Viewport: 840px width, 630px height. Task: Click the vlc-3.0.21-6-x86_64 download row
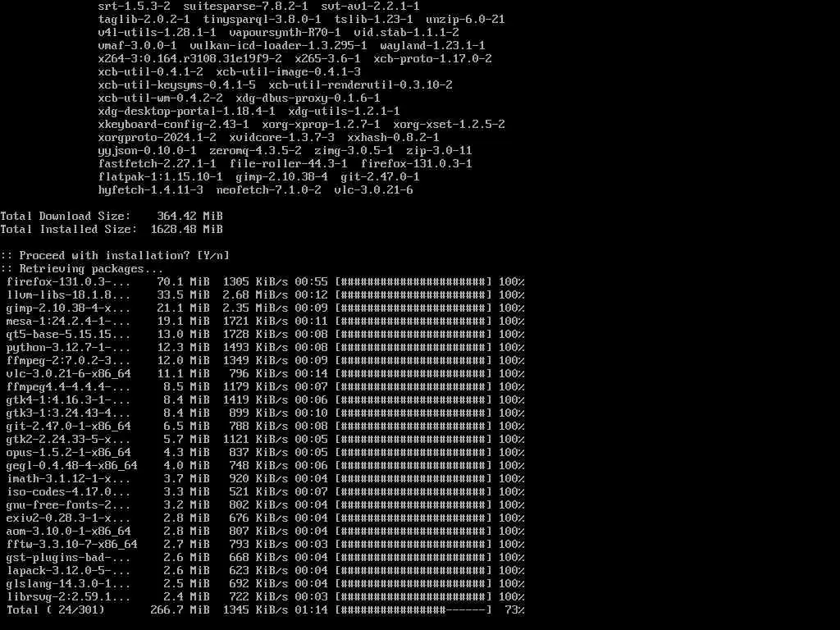(265, 373)
